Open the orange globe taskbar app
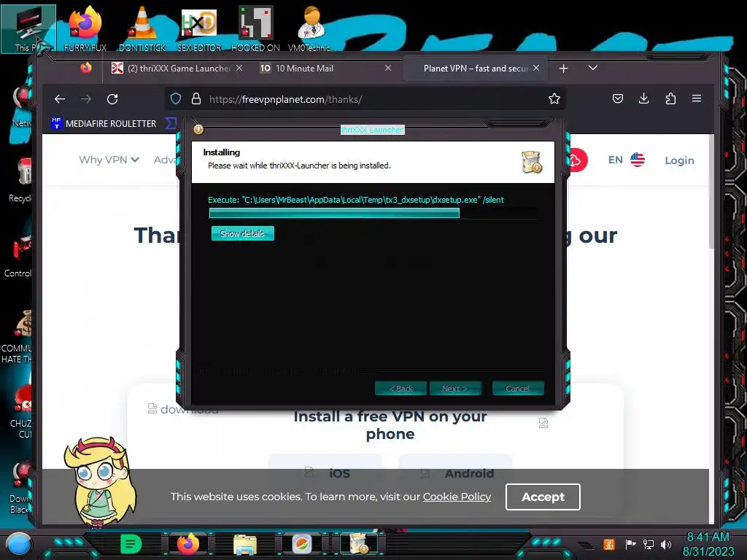 pos(301,544)
